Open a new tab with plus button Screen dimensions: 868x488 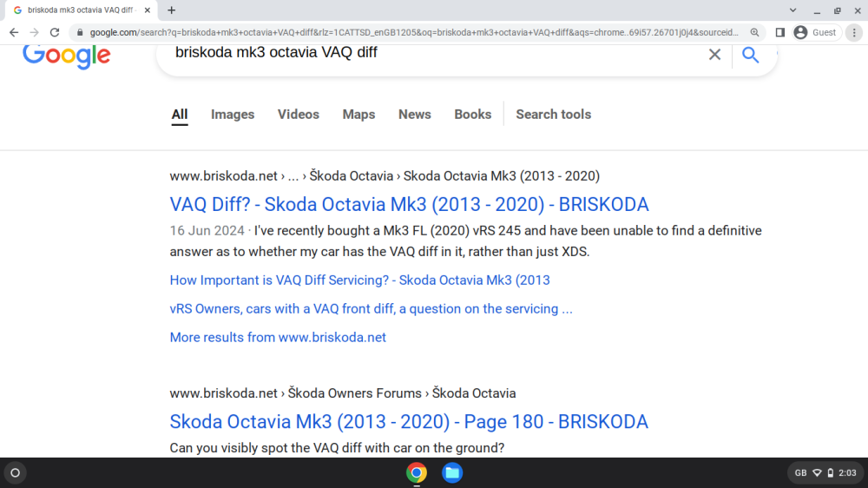click(x=172, y=10)
